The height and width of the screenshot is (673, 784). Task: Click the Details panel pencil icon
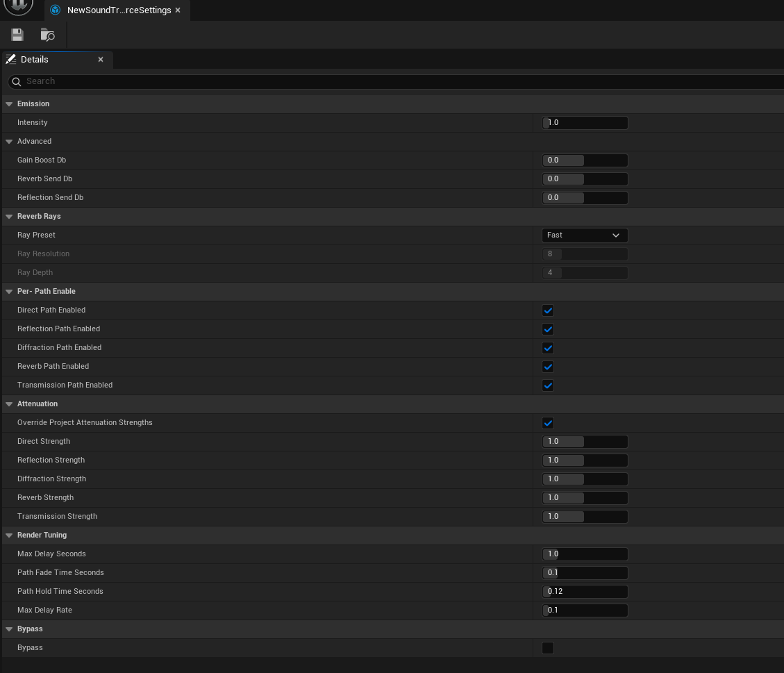11,59
